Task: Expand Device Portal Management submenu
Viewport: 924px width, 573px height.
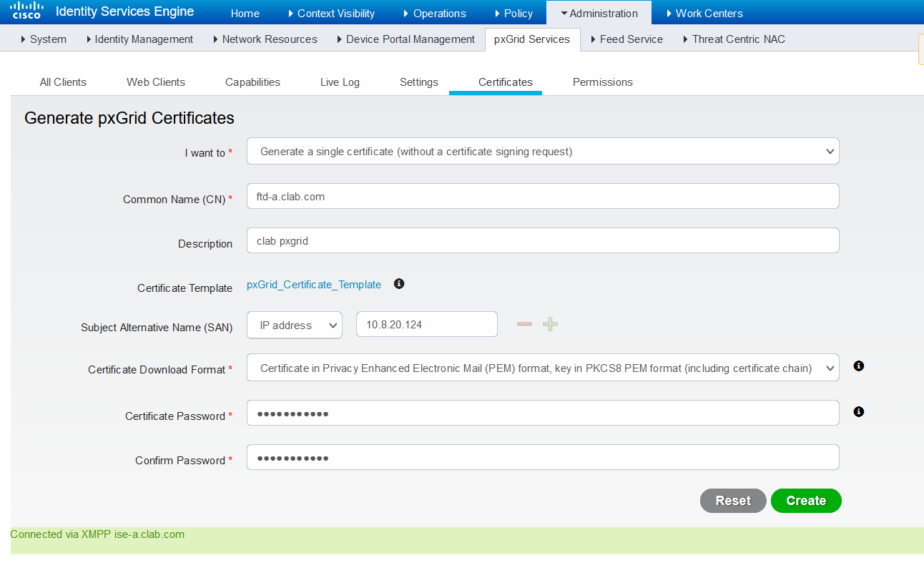Action: tap(406, 39)
